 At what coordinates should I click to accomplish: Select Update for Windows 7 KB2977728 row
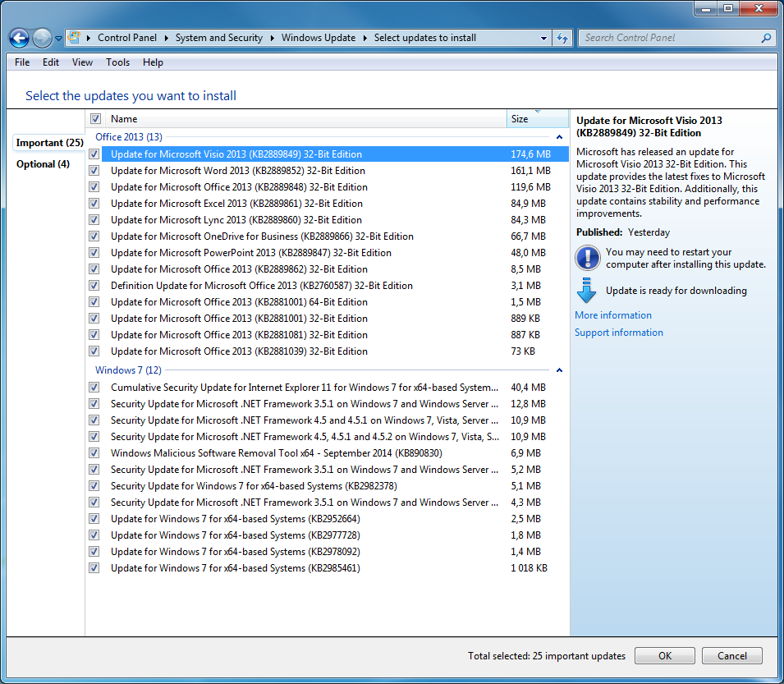pyautogui.click(x=328, y=535)
